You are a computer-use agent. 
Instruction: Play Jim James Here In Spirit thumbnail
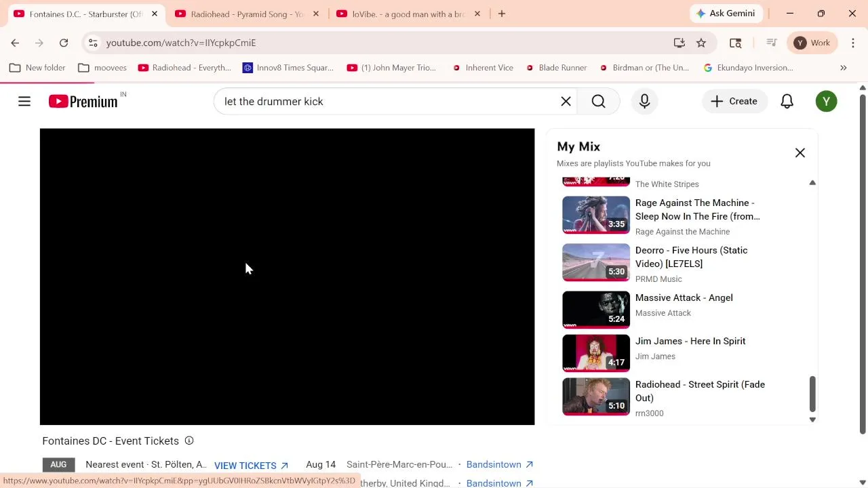click(x=596, y=353)
